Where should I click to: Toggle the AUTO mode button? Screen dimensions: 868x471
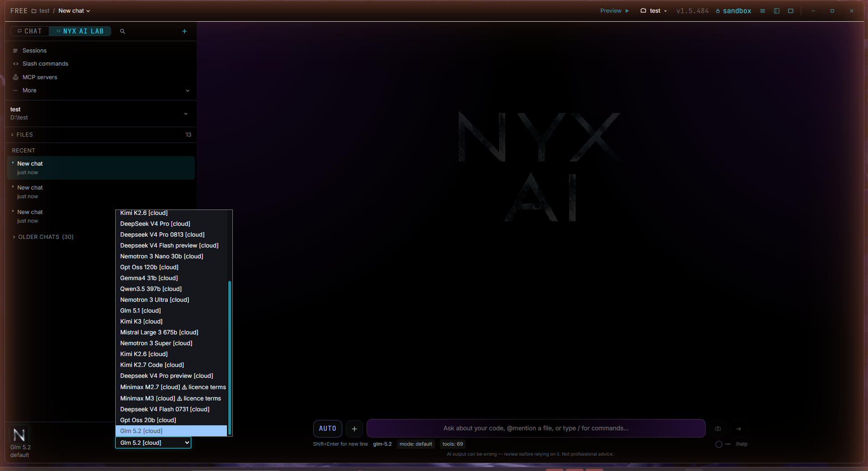tap(328, 428)
